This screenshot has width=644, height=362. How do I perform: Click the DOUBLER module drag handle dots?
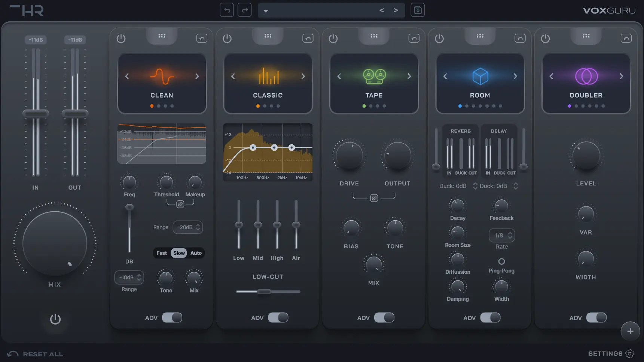586,36
